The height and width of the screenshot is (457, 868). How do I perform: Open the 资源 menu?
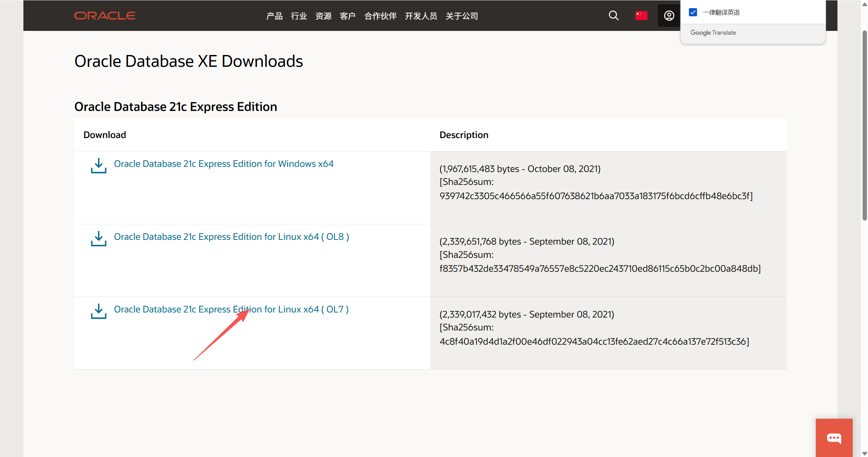323,16
